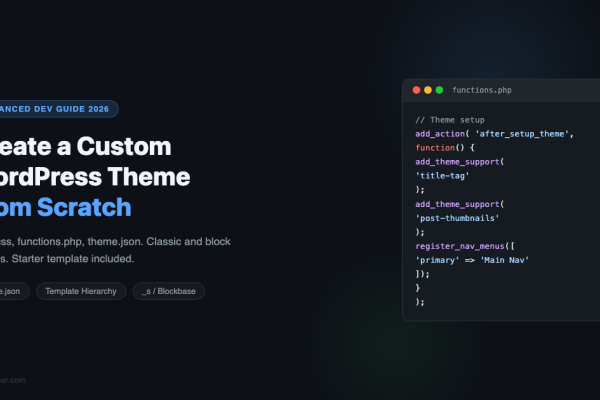
Task: Click the first add_theme_support call
Action: tap(460, 162)
